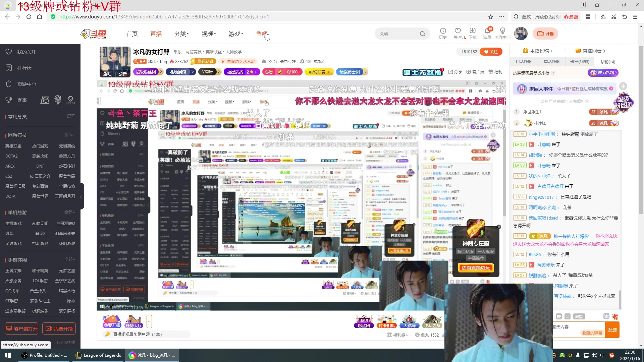Toggle the 令 chat option
Screen dimensions: 644x362
pos(568,316)
